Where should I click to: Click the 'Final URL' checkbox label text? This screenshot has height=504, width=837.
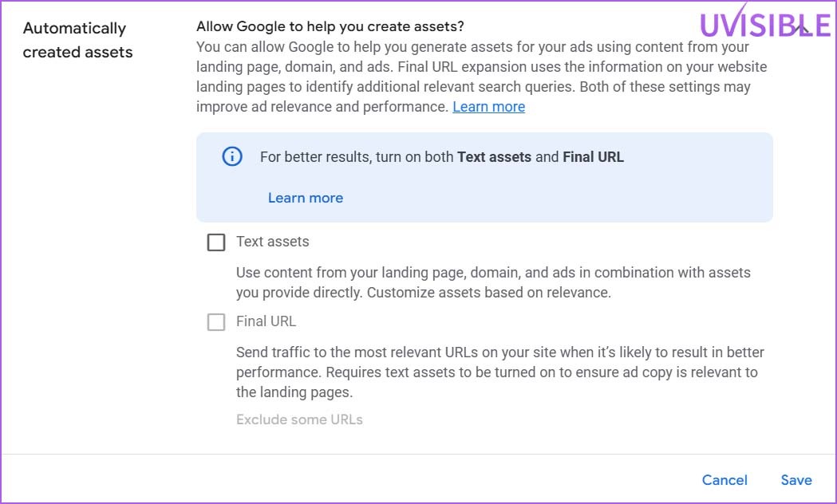click(266, 321)
